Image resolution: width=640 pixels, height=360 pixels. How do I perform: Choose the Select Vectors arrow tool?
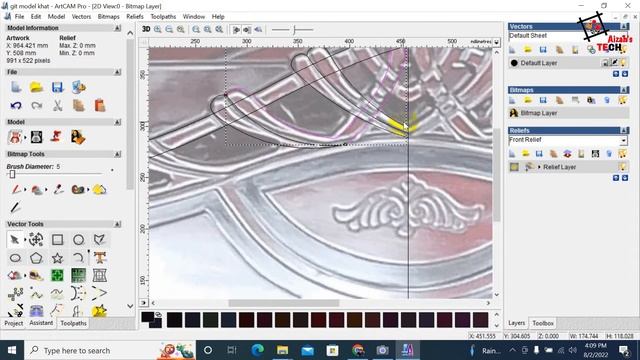click(15, 240)
